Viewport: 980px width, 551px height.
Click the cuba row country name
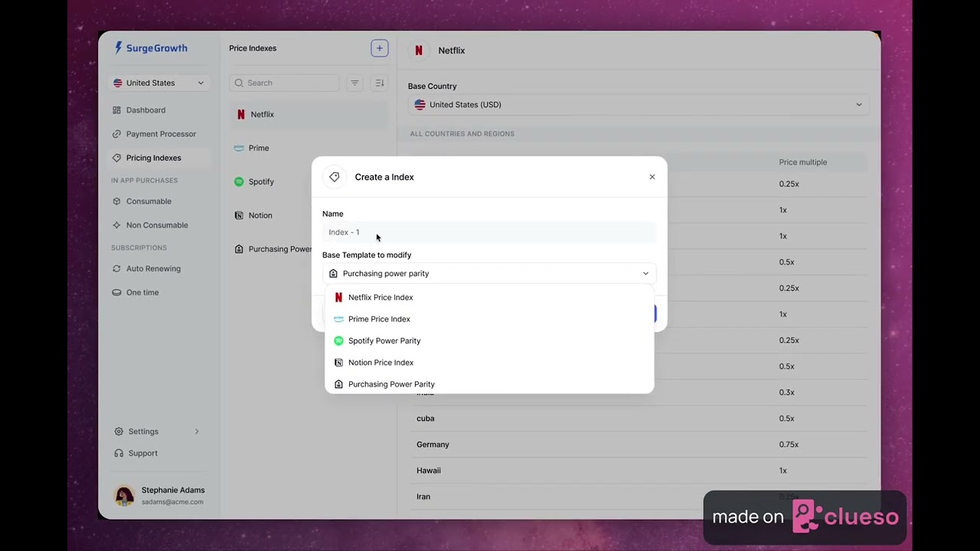(x=425, y=419)
